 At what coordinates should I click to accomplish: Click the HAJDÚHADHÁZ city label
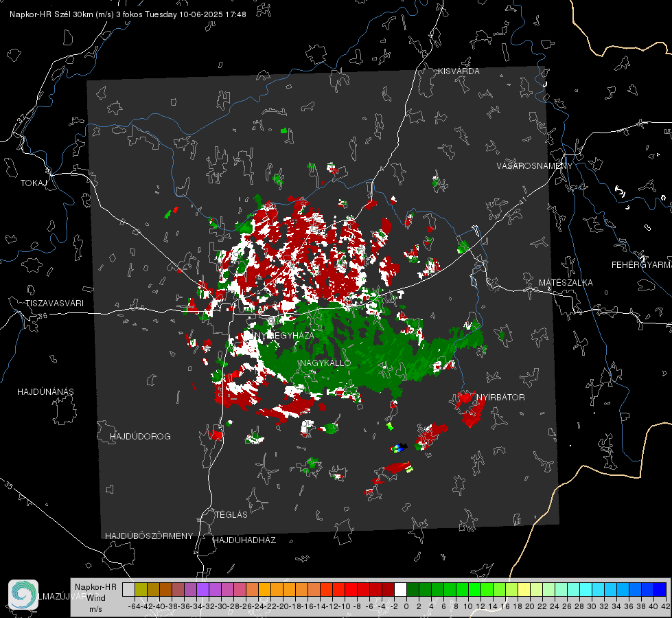click(x=244, y=540)
